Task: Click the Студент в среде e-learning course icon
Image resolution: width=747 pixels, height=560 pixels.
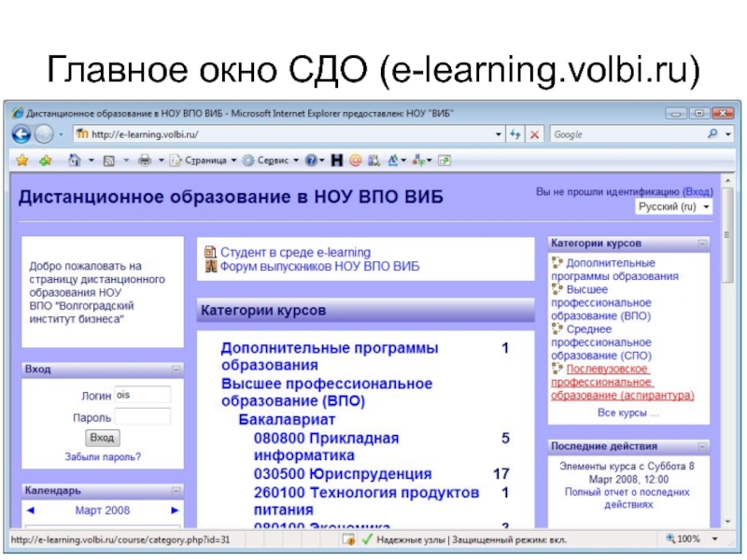Action: (x=210, y=252)
